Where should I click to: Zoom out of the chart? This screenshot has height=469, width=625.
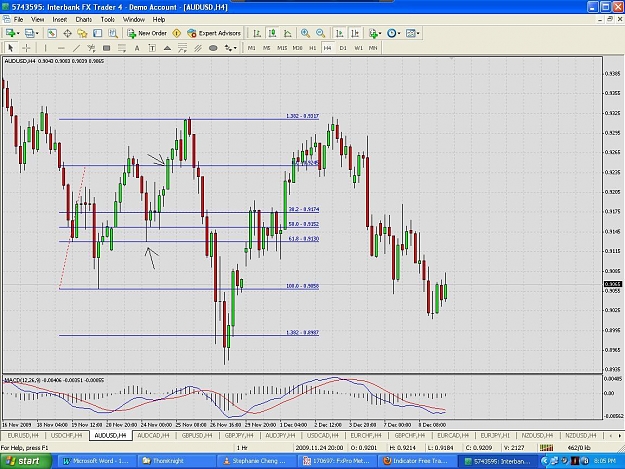pos(320,33)
